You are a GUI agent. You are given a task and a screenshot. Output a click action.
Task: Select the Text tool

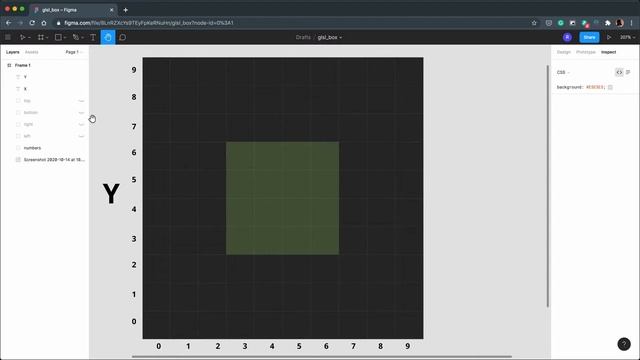coord(93,37)
